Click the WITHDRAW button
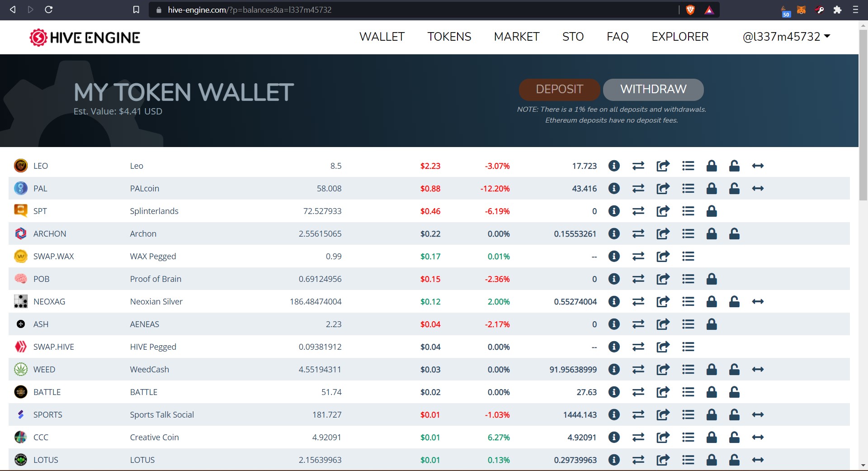Screen dimensions: 868x471 click(653, 90)
